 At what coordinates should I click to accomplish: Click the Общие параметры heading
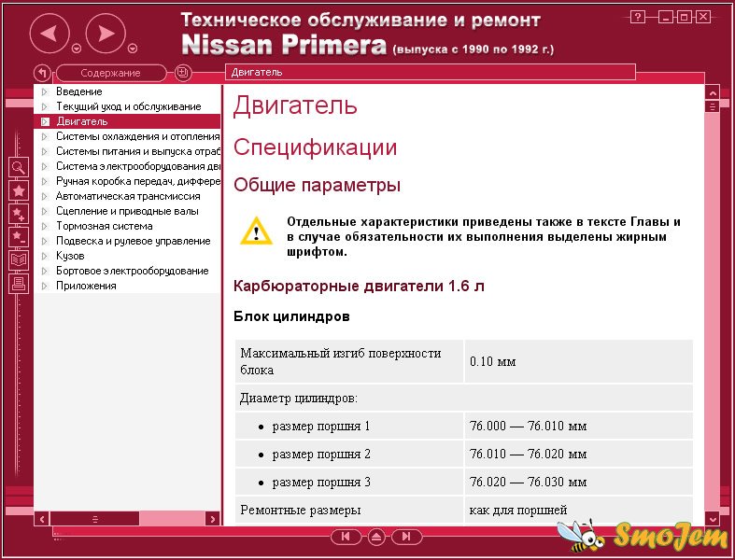[x=317, y=185]
